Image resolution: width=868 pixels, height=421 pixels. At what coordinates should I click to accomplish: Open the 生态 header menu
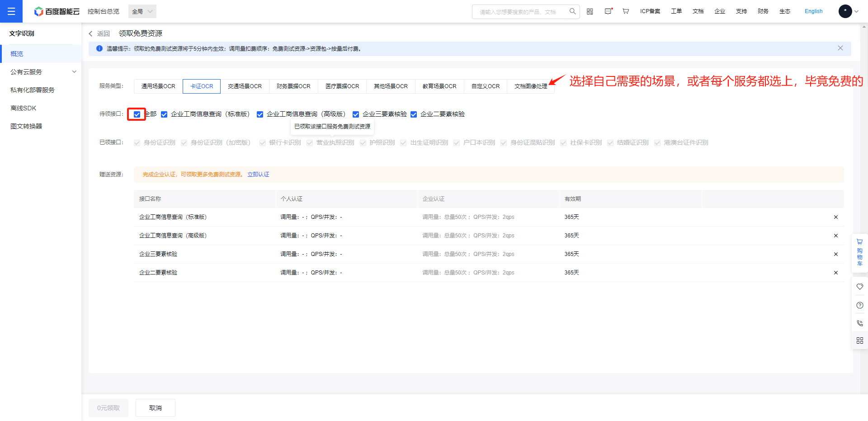click(x=785, y=11)
